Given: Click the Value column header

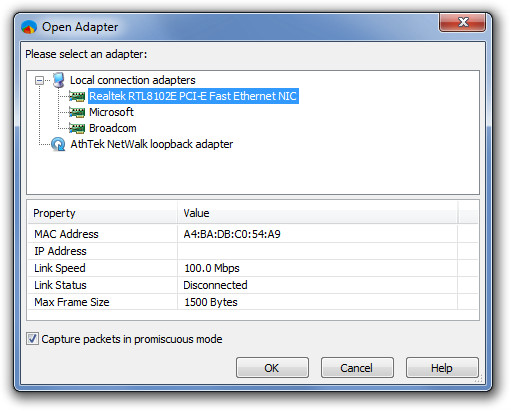Looking at the screenshot, I should (x=318, y=213).
